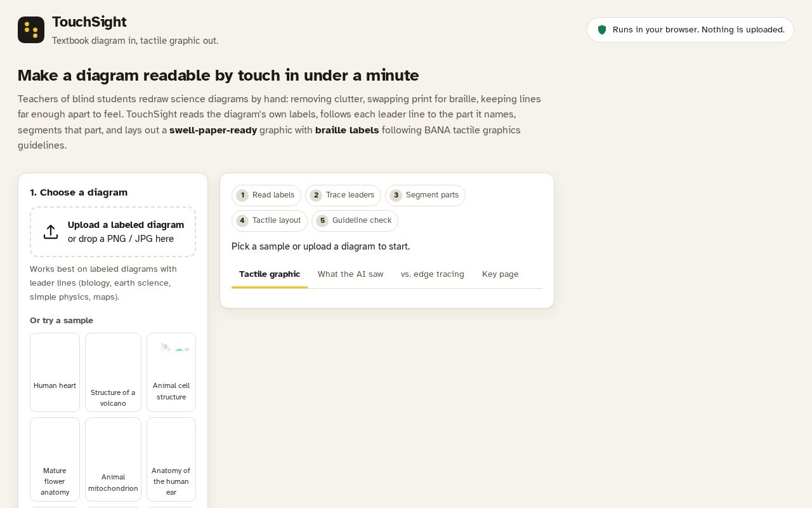Image resolution: width=812 pixels, height=508 pixels.
Task: Select Anatomy of the human ear sample
Action: pyautogui.click(x=171, y=459)
